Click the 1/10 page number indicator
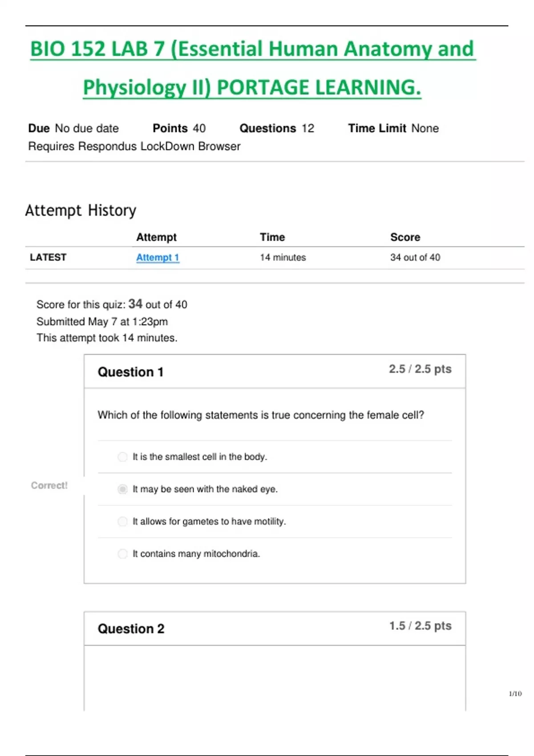The image size is (534, 756). pos(515,694)
